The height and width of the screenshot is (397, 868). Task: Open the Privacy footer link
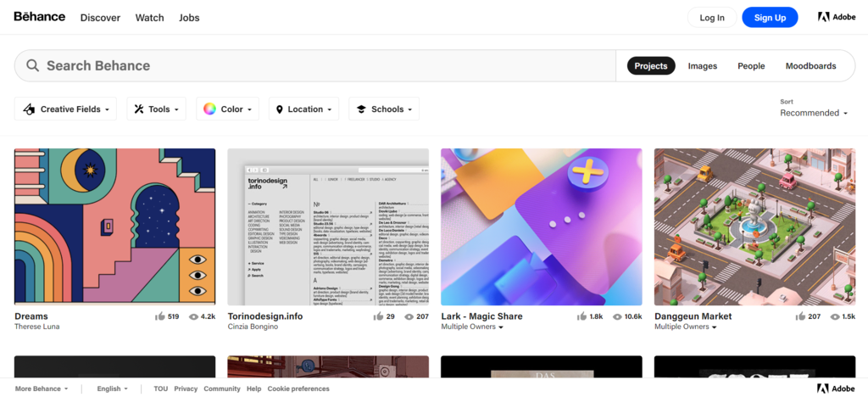186,389
